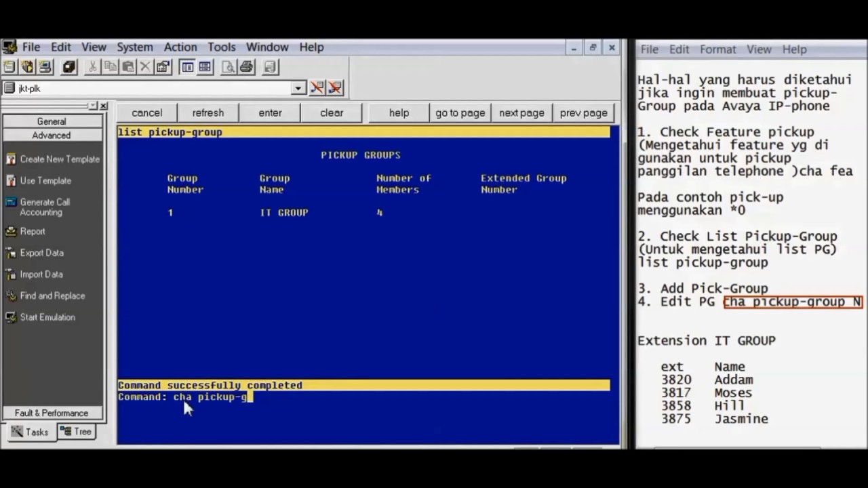
Task: Click the Report icon in the sidebar
Action: click(11, 231)
